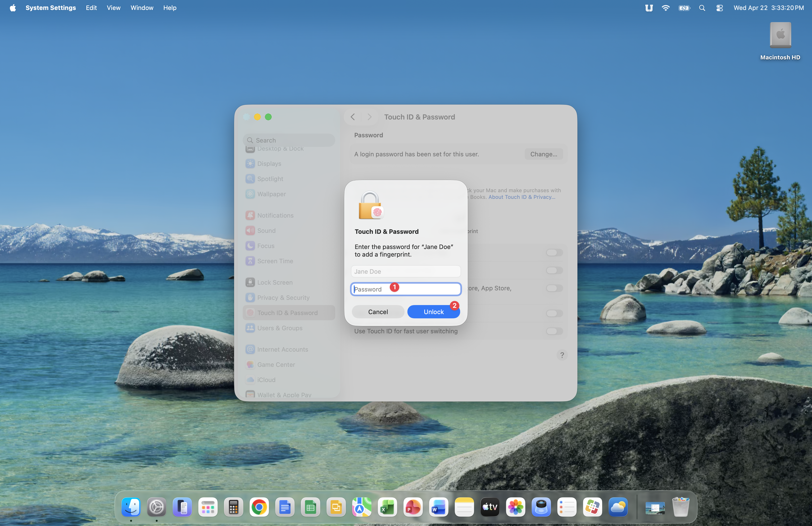
Task: Open the Trash in the dock
Action: pos(681,507)
